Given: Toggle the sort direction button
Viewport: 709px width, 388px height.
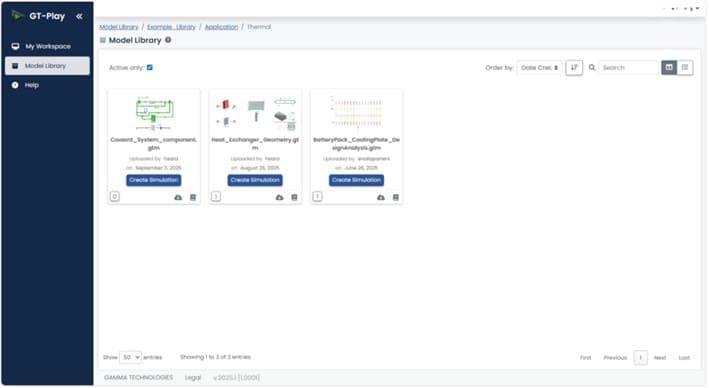Looking at the screenshot, I should click(x=574, y=68).
